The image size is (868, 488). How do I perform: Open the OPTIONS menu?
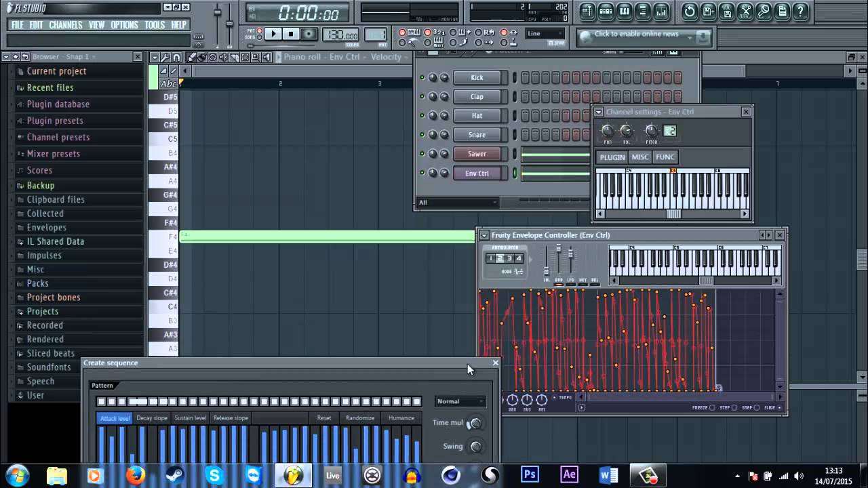(124, 25)
